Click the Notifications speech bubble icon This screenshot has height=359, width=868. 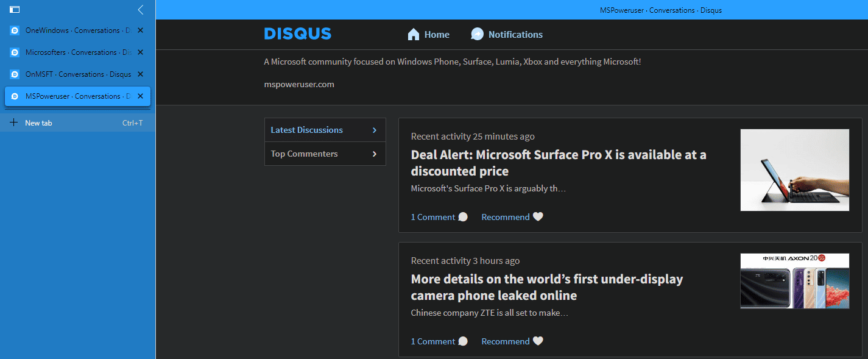click(477, 34)
